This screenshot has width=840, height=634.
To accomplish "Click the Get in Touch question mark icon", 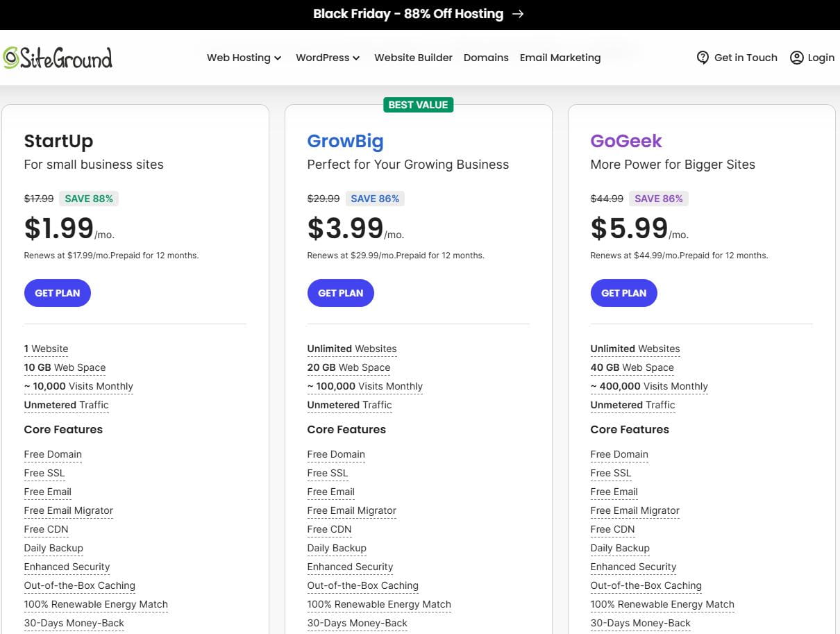I will click(x=703, y=58).
